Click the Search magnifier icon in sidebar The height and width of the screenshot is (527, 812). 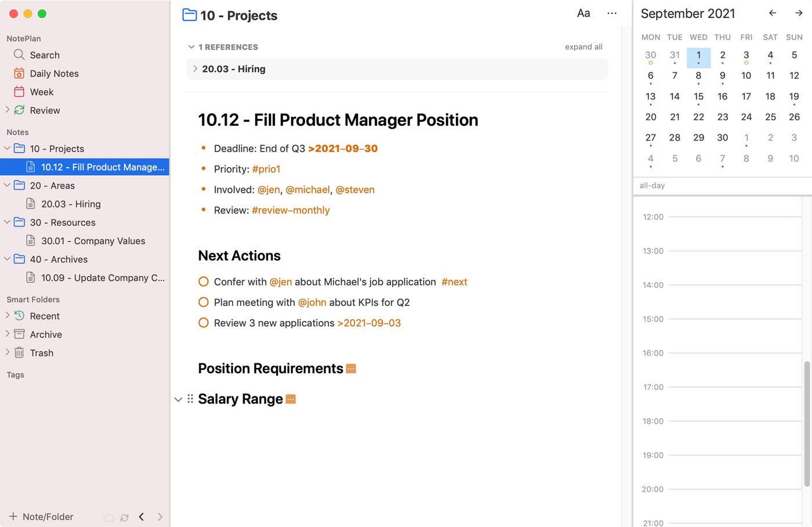tap(19, 55)
